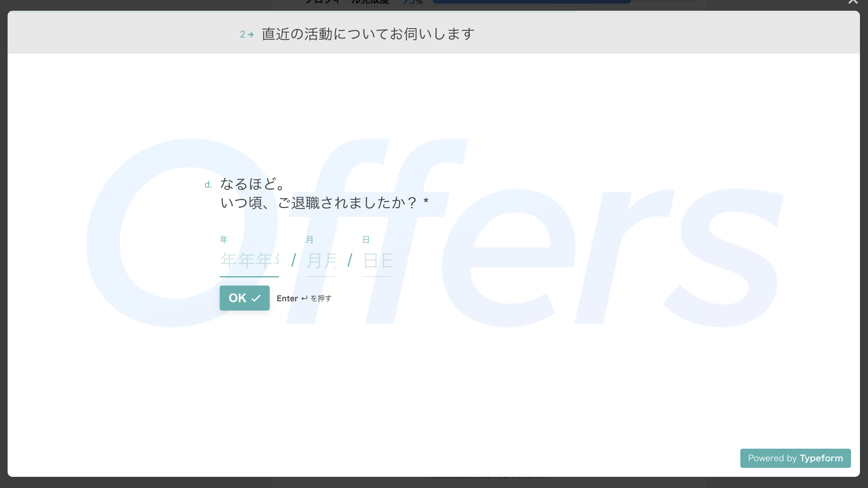Screen dimensions: 868x488
Task: Close the survey modal with the X
Action: (853, 2)
